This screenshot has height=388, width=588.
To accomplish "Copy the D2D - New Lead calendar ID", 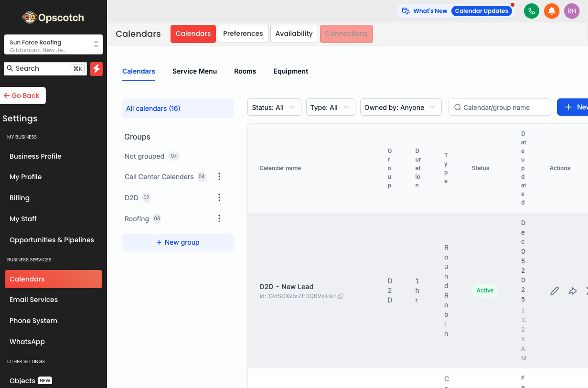I will (341, 296).
